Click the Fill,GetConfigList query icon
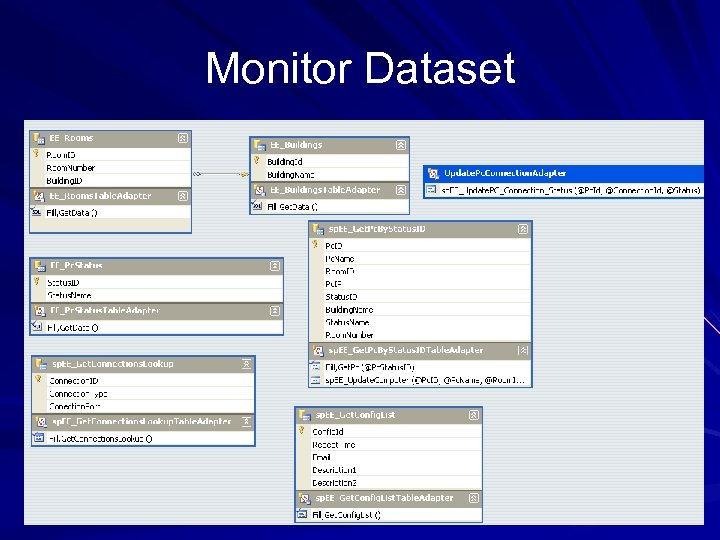The width and height of the screenshot is (720, 540). (x=302, y=514)
